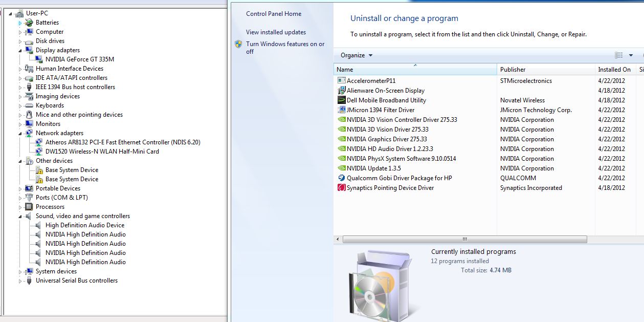The image size is (644, 322).
Task: Click the Qualcomm Gobi Driver Package icon
Action: pyautogui.click(x=342, y=178)
